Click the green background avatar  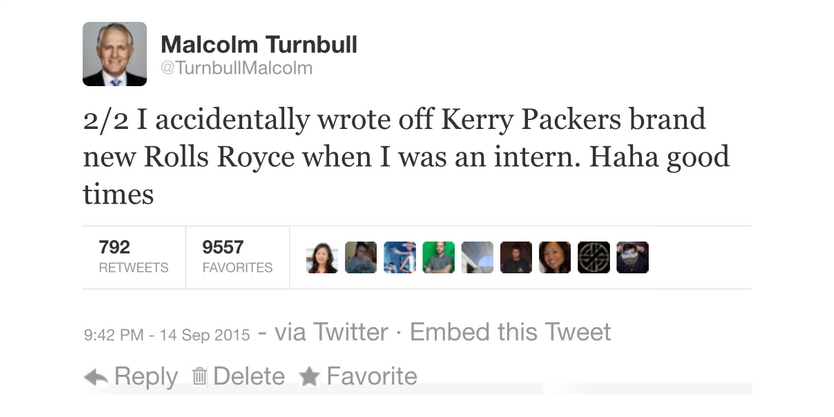[438, 258]
